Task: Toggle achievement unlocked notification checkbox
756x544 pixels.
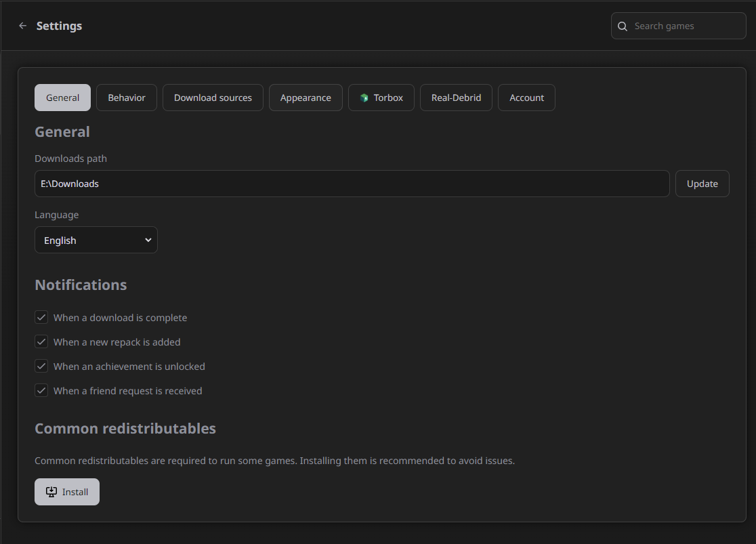Action: click(42, 367)
